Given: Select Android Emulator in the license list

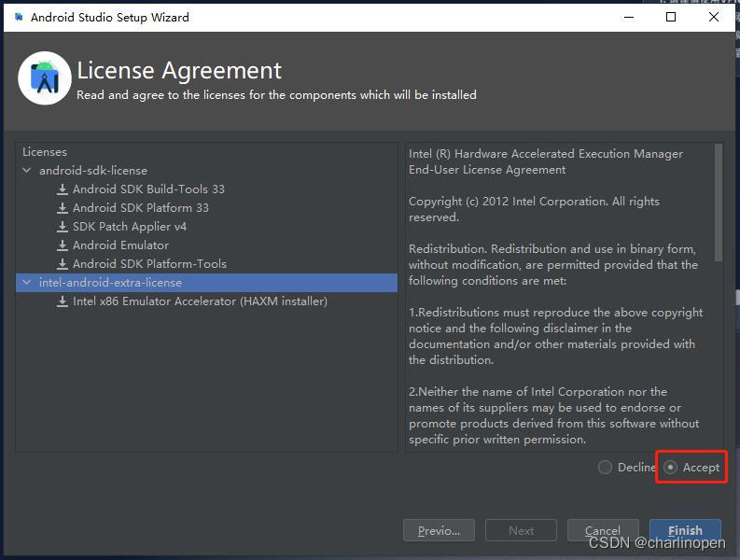Looking at the screenshot, I should pos(120,245).
